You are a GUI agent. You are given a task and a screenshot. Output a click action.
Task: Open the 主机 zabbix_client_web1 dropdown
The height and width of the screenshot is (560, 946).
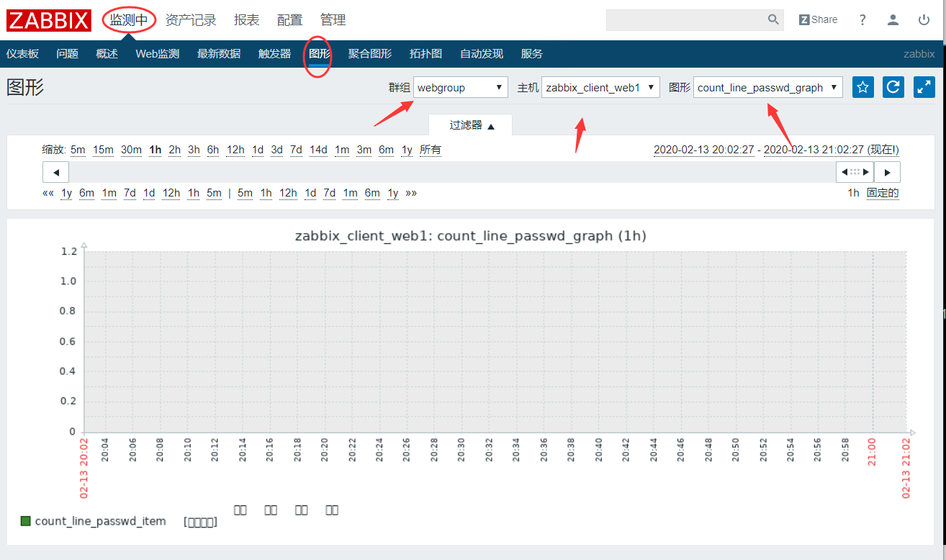[600, 88]
